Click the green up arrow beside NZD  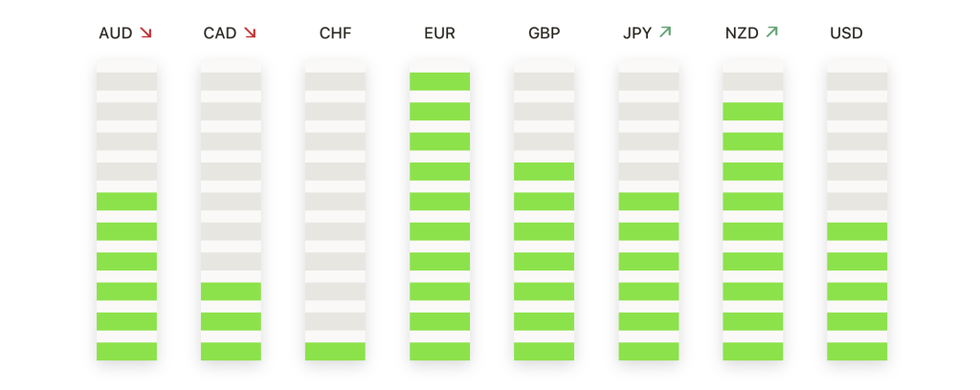click(x=772, y=32)
